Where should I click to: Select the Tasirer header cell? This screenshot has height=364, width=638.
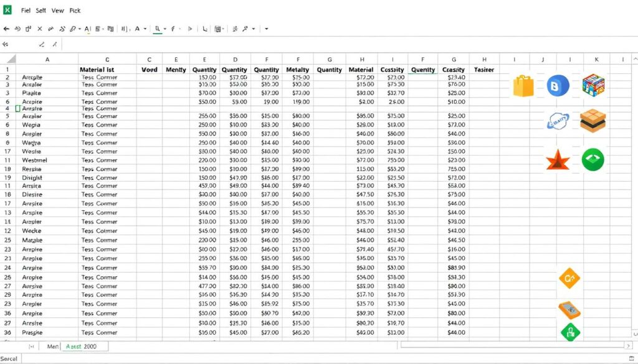pyautogui.click(x=484, y=70)
